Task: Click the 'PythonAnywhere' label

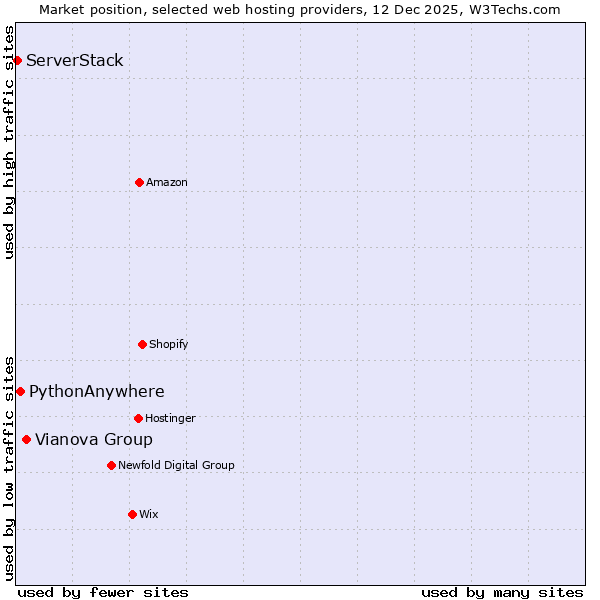Action: pyautogui.click(x=97, y=392)
